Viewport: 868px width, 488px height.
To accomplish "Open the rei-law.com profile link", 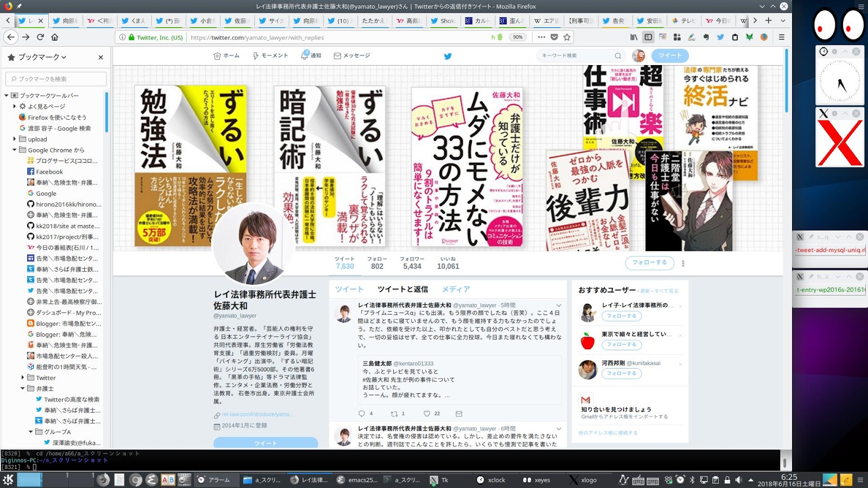I will click(x=258, y=414).
